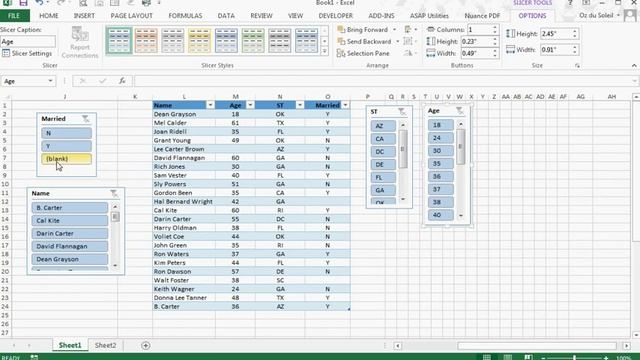
Task: Open the Help question mark icon
Action: (x=570, y=3)
